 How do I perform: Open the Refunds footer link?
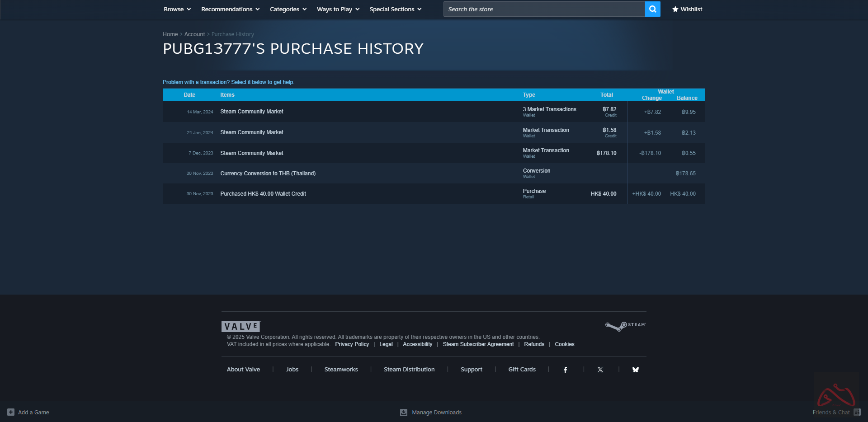[534, 344]
